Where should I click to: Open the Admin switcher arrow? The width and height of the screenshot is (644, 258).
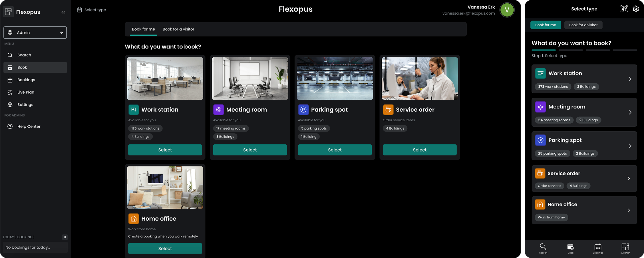tap(61, 33)
